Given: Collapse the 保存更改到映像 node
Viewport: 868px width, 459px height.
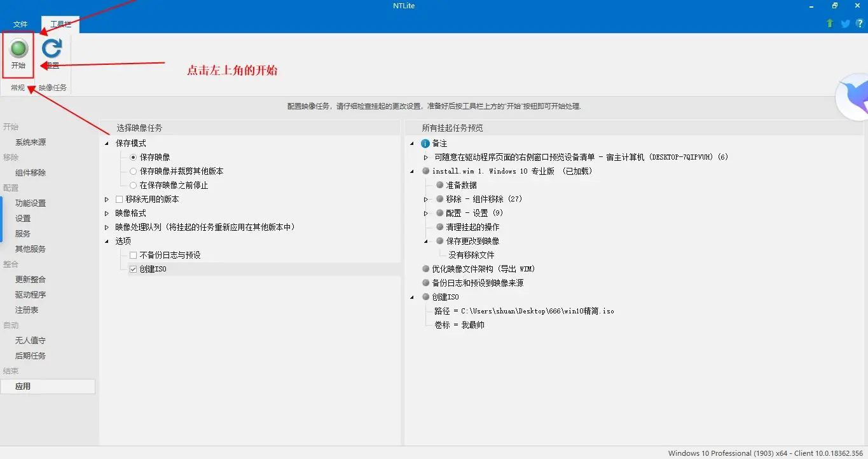Looking at the screenshot, I should 426,241.
